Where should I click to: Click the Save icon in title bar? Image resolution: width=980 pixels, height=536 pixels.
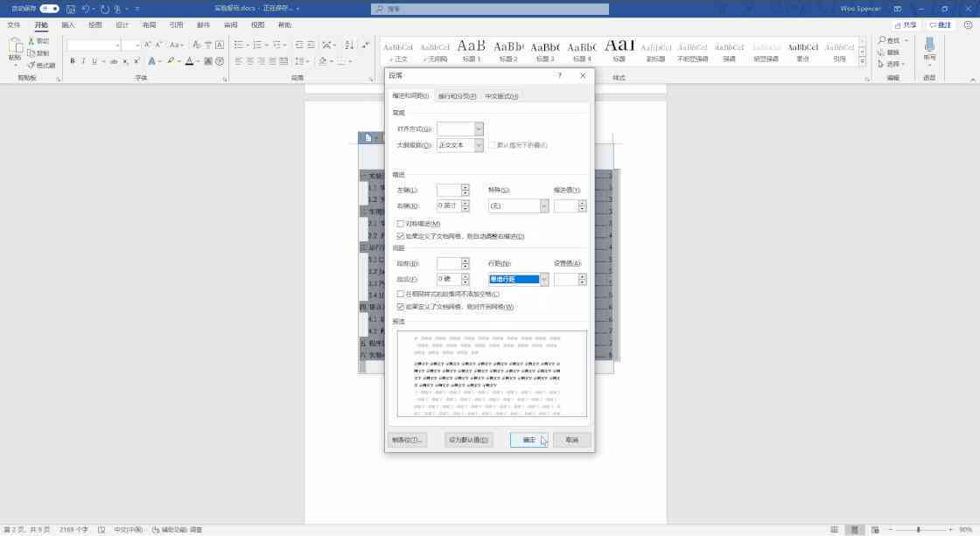pyautogui.click(x=71, y=9)
